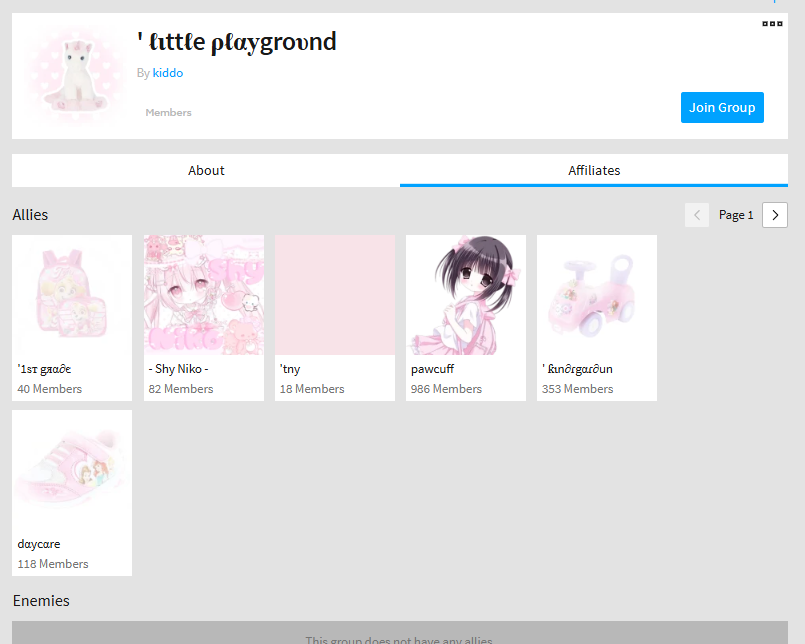Click the '18 Members' text

coord(312,389)
